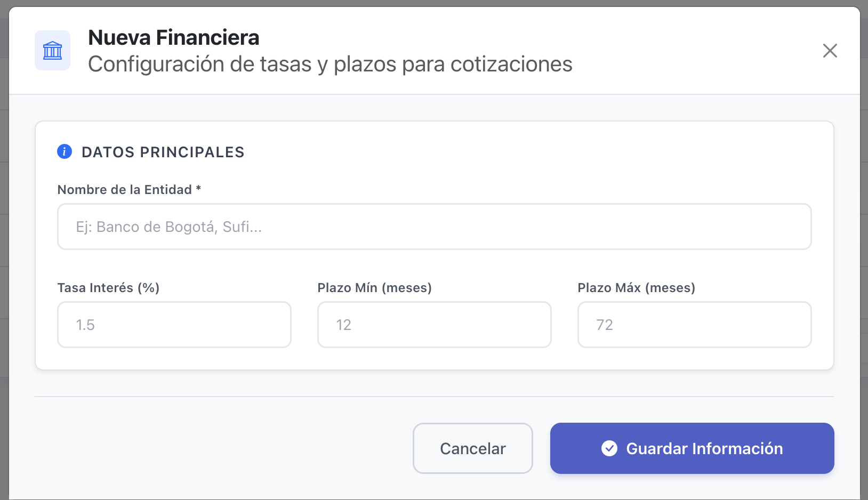Focus the Plazo Máx months field
This screenshot has height=500, width=868.
click(x=694, y=325)
